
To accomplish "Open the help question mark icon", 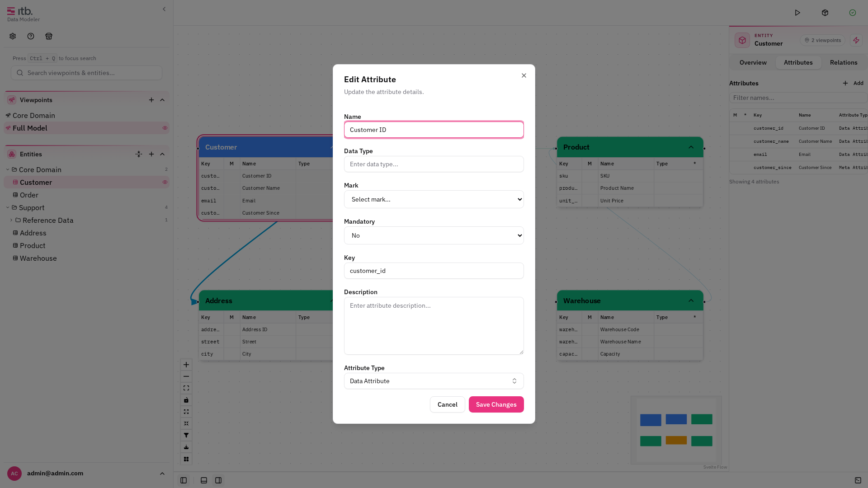I will click(31, 36).
